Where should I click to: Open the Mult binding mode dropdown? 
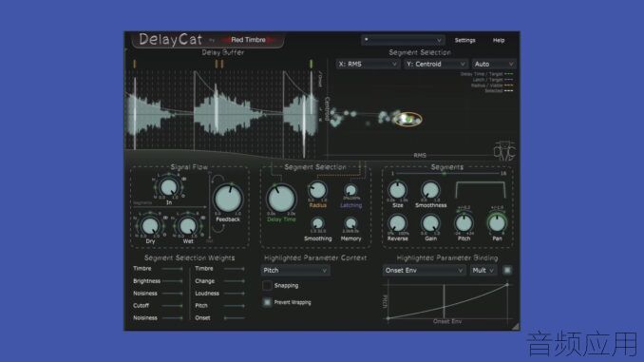483,271
